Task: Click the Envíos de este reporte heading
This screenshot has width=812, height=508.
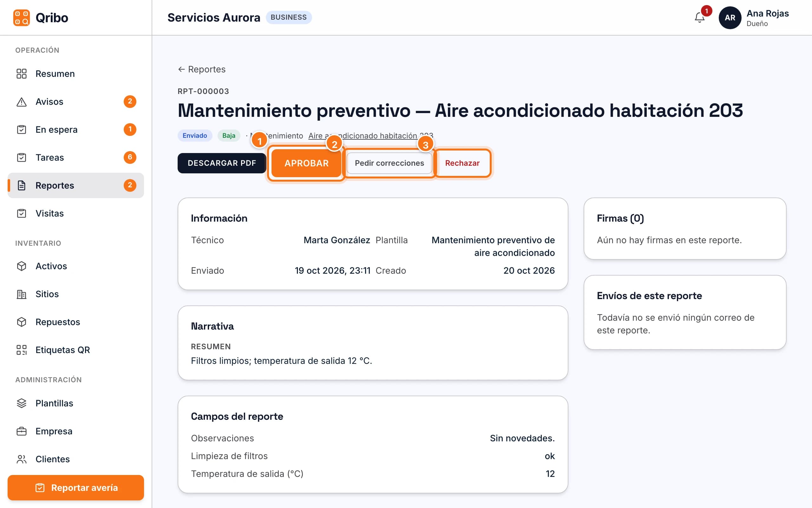Action: [649, 296]
